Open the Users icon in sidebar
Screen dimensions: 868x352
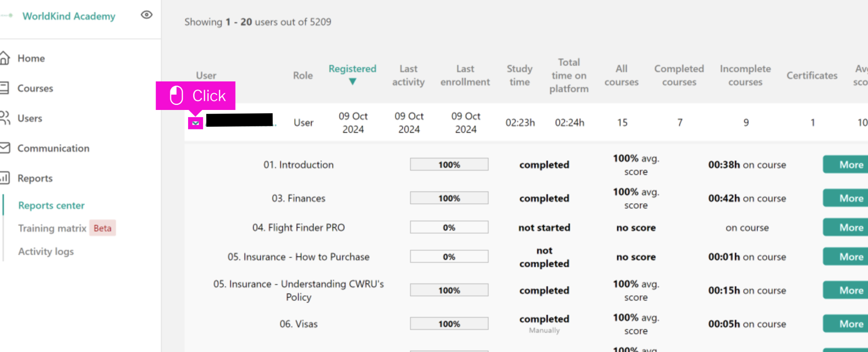tap(5, 118)
